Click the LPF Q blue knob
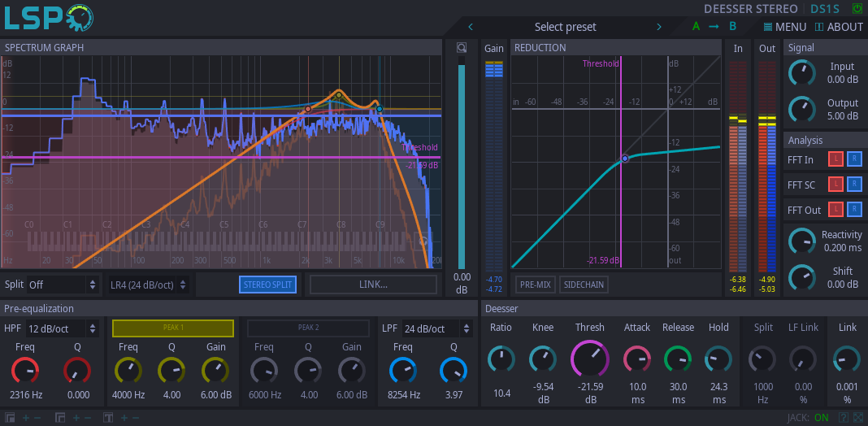Image resolution: width=868 pixels, height=426 pixels. (454, 371)
